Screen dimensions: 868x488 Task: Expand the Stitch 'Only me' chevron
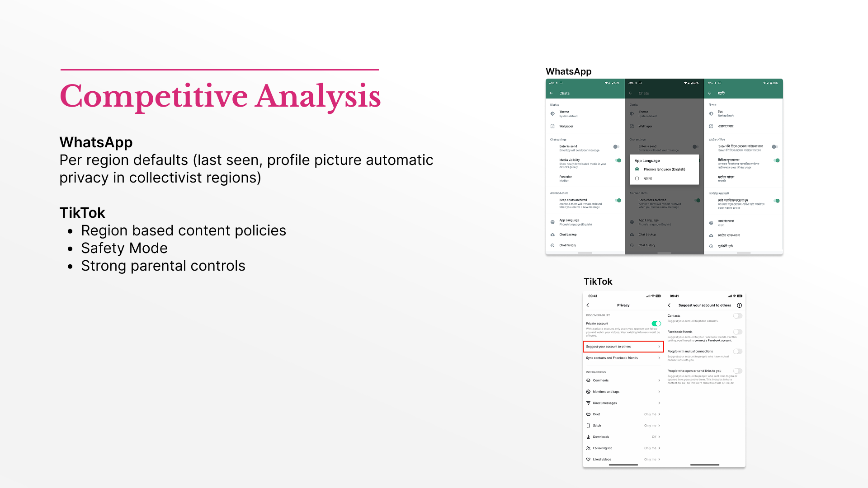coord(659,426)
